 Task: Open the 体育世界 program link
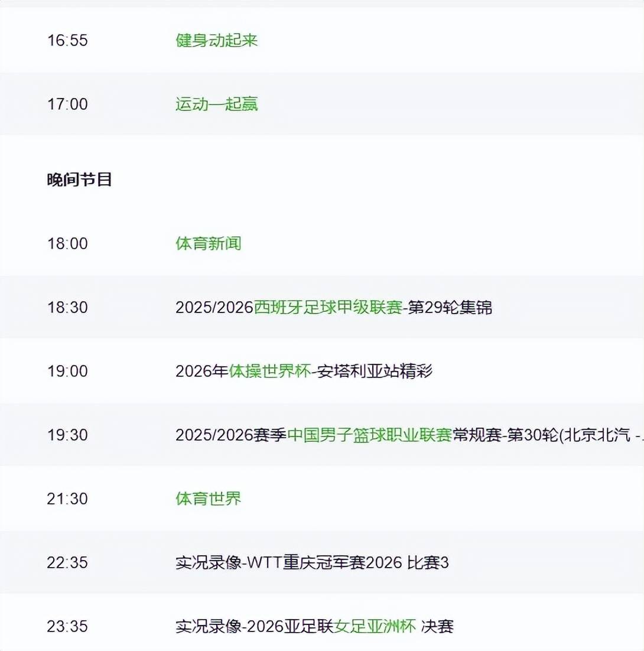click(x=208, y=499)
